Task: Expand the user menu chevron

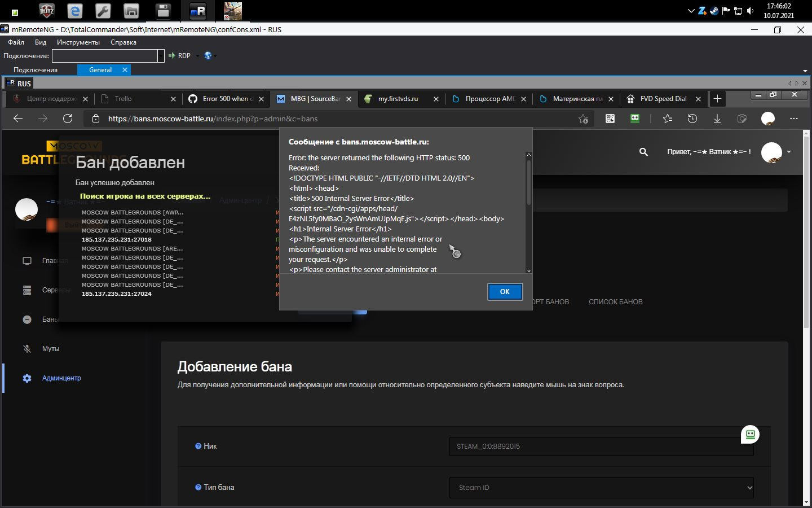Action: tap(789, 152)
